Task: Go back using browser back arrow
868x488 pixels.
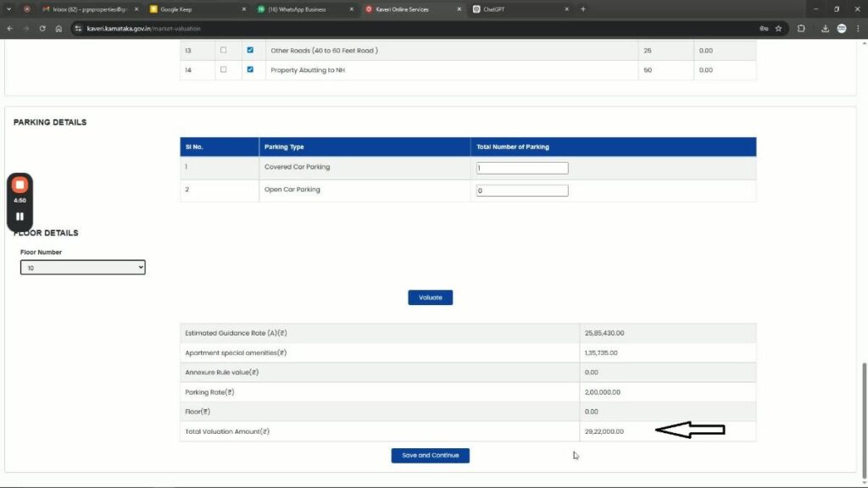Action: [x=9, y=28]
